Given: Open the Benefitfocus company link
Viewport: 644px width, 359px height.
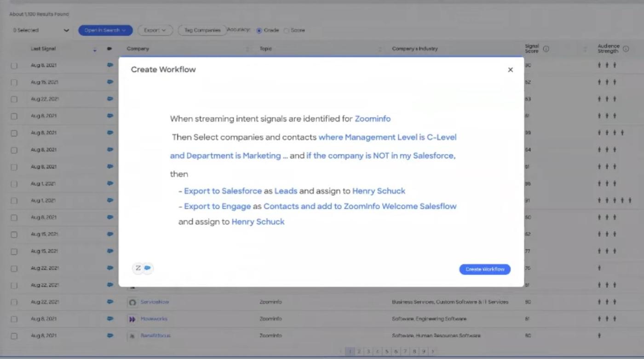Looking at the screenshot, I should tap(155, 336).
